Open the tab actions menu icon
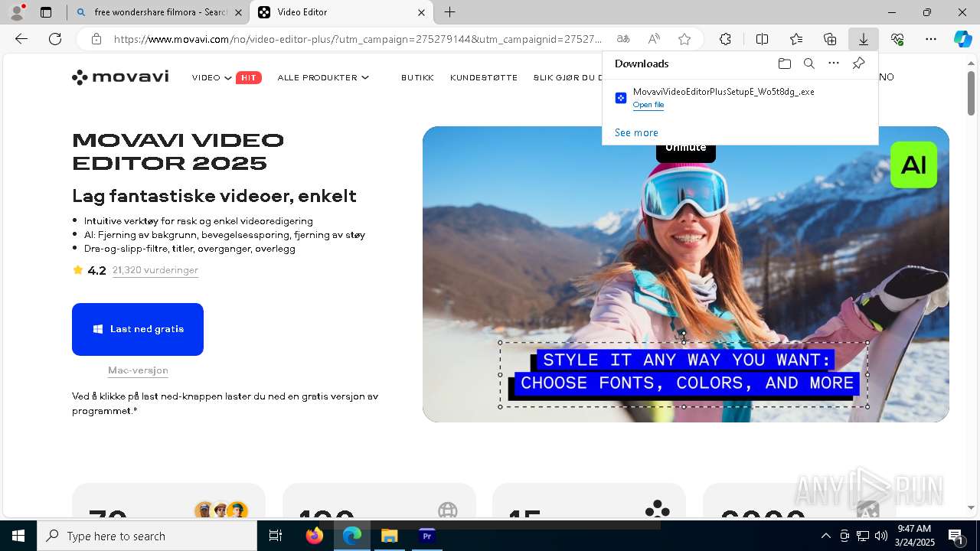 pos(46,12)
